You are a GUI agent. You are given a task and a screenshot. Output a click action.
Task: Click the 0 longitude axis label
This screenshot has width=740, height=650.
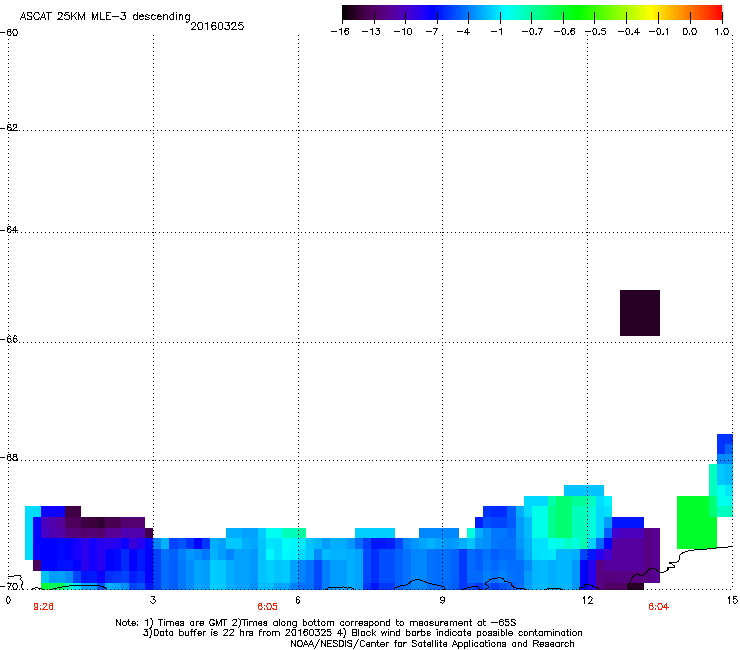(x=8, y=600)
